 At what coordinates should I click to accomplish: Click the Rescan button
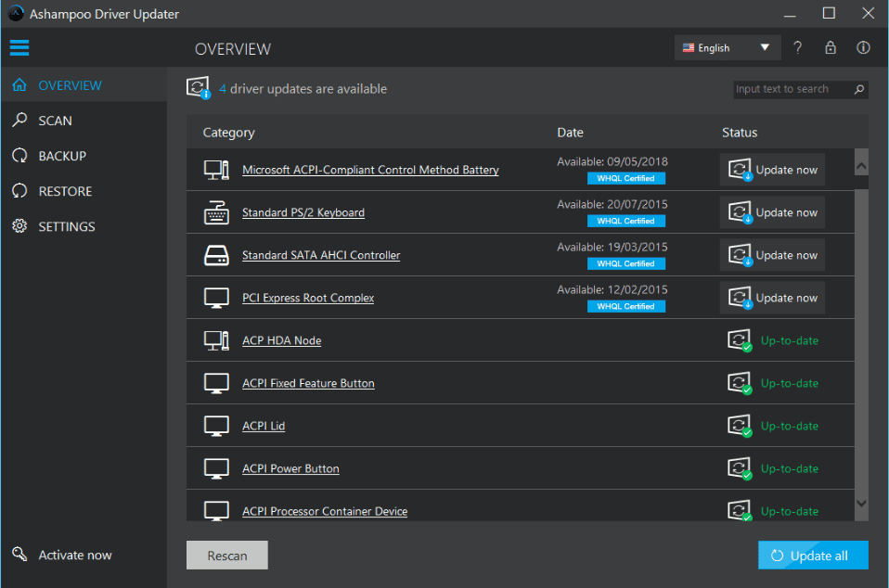(226, 556)
